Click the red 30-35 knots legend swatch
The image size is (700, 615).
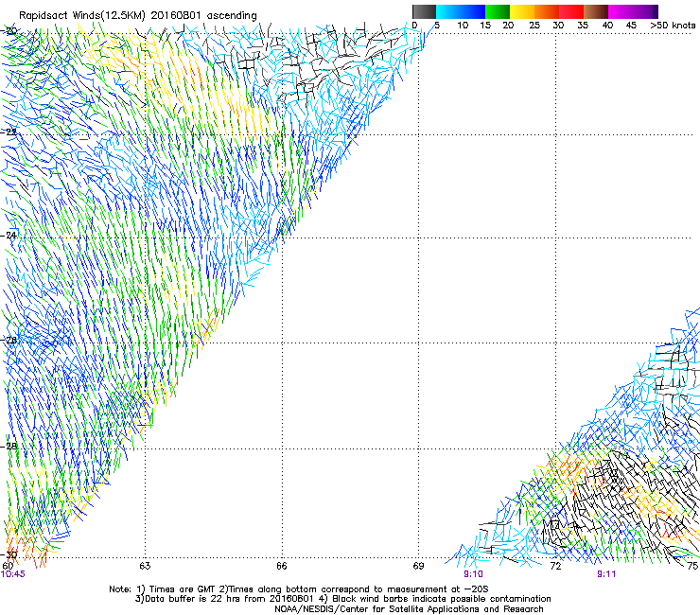(571, 11)
